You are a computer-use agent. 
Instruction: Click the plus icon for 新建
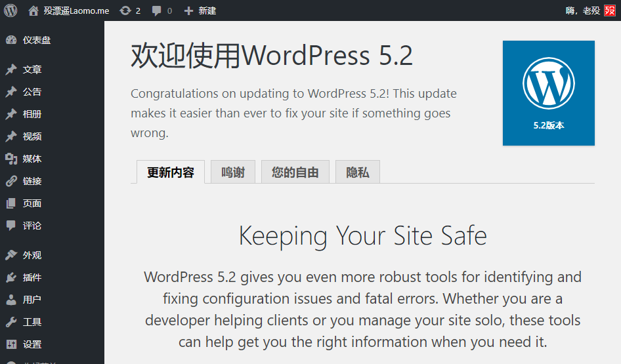coord(188,10)
